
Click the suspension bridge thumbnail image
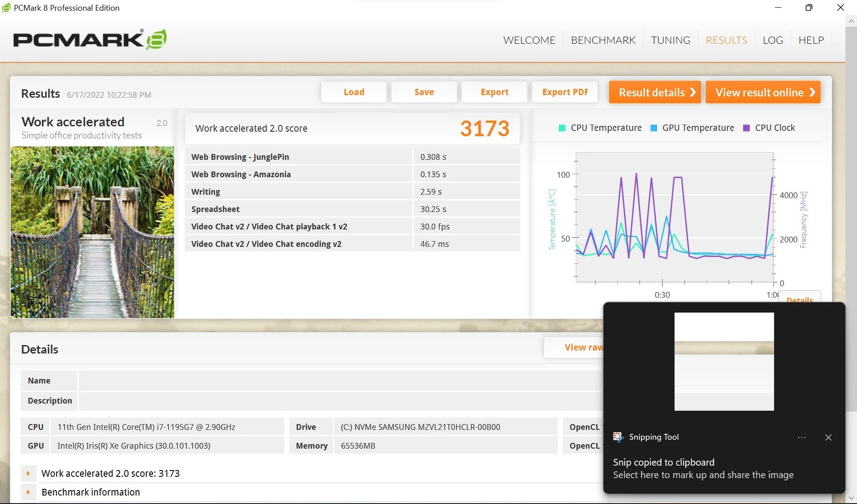point(92,232)
